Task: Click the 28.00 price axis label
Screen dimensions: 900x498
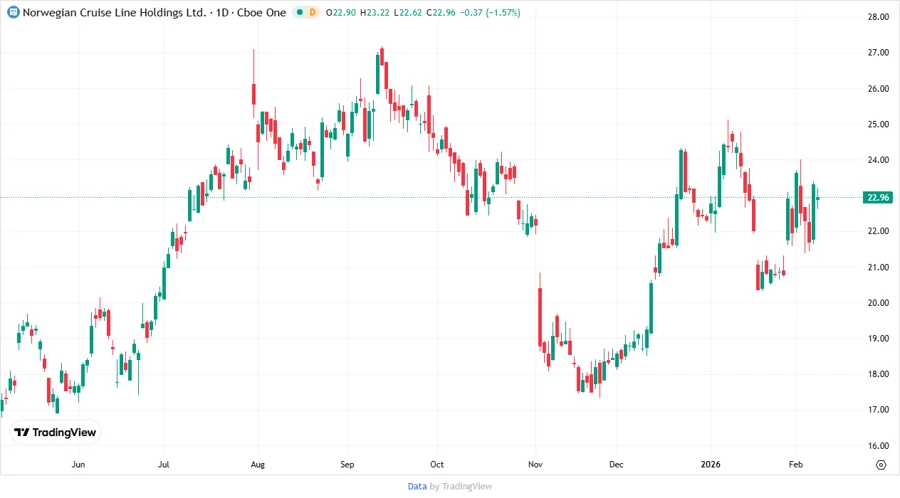Action: (878, 17)
